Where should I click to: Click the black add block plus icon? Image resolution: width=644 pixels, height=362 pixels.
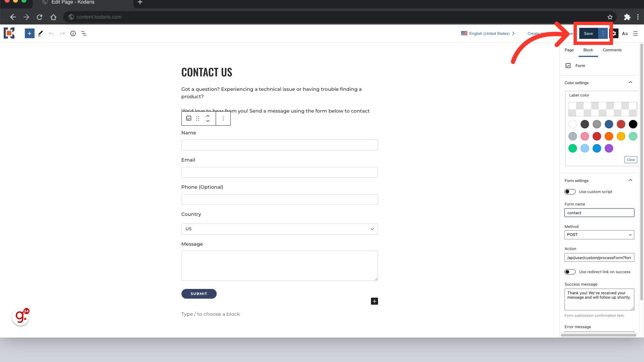click(374, 301)
